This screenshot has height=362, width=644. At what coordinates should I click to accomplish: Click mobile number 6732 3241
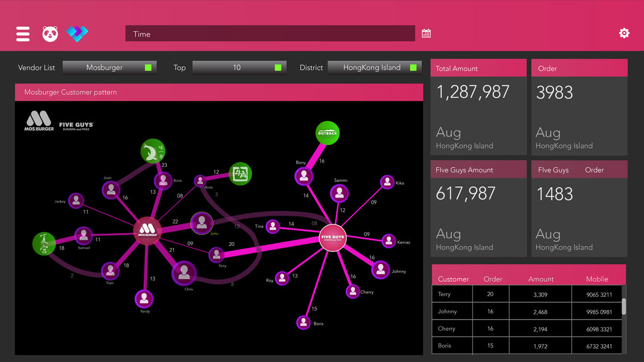click(599, 346)
